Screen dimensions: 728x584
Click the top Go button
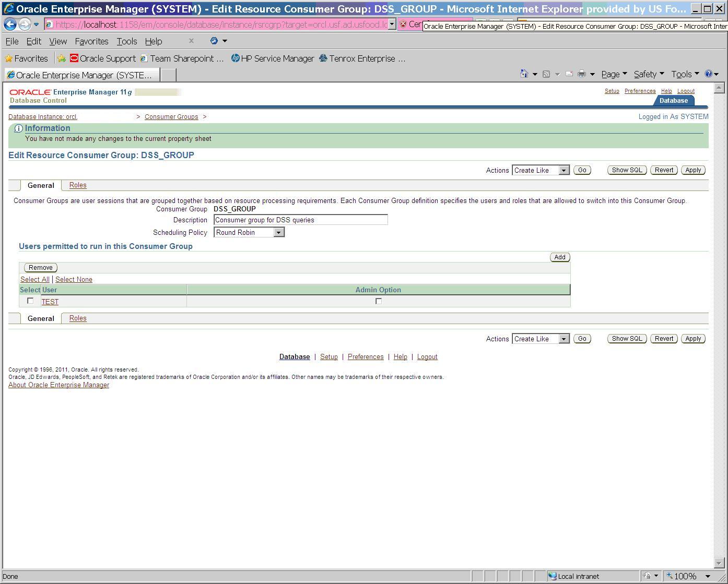coord(582,170)
